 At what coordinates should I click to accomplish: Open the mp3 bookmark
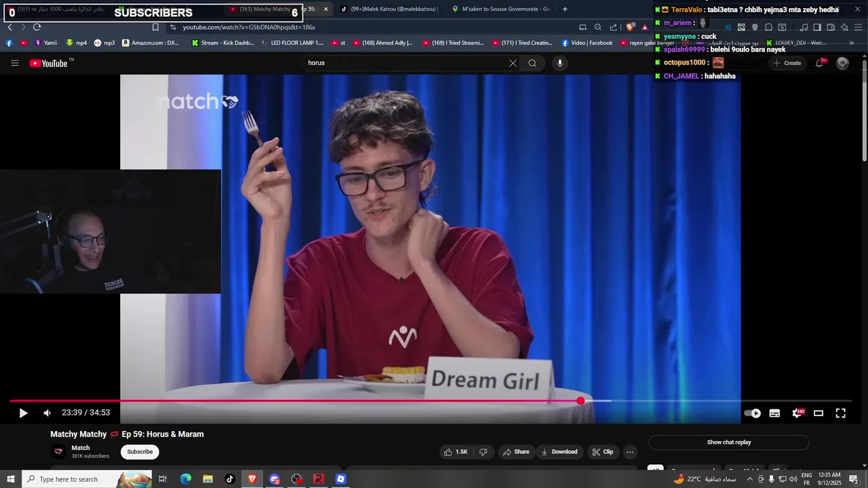[104, 43]
